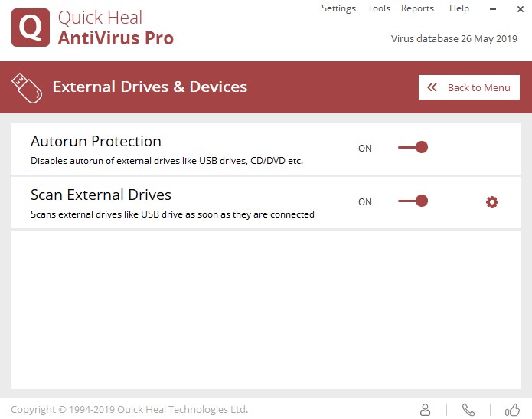Viewport: 532px width, 419px height.
Task: Click the Quick Heal Technologies copyright text
Action: pos(129,409)
